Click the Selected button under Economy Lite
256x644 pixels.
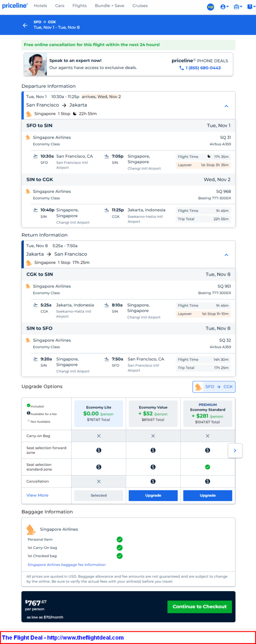click(x=99, y=495)
